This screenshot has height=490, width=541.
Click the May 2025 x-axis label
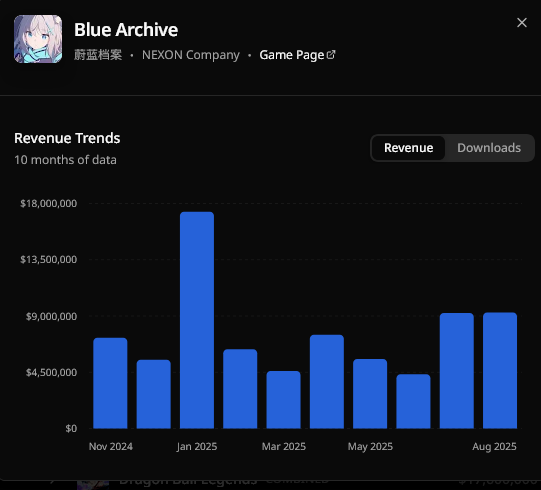tap(370, 447)
